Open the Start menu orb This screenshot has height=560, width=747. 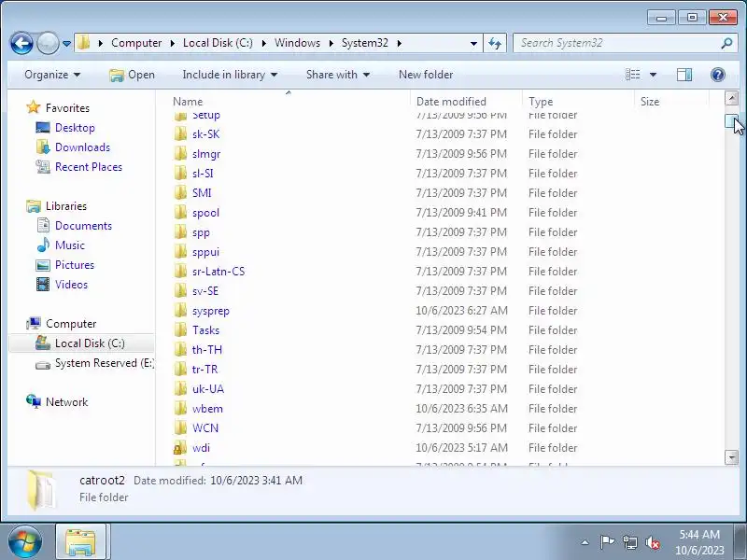click(25, 541)
